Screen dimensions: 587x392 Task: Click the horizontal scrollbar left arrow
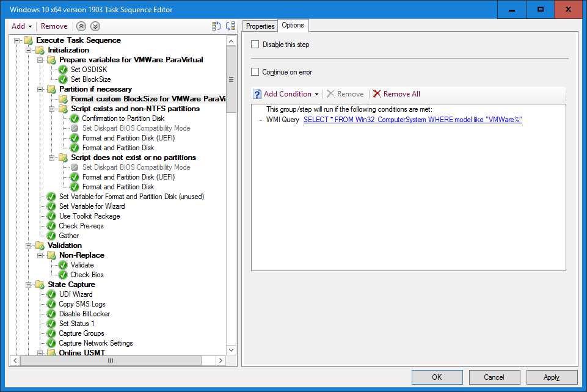[15, 361]
